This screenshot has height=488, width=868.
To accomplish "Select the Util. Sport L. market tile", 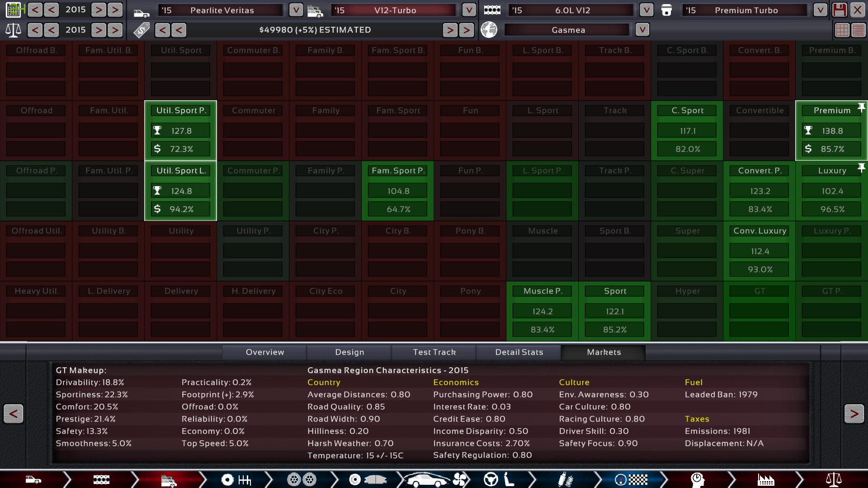I will pyautogui.click(x=180, y=191).
